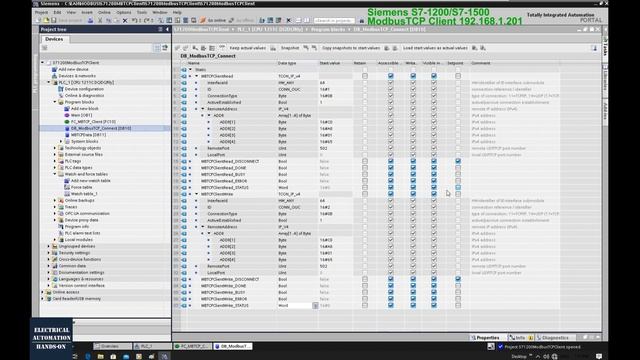Click the Go offline toolbar button
Viewport: 640px width, 360px height.
pos(241,20)
